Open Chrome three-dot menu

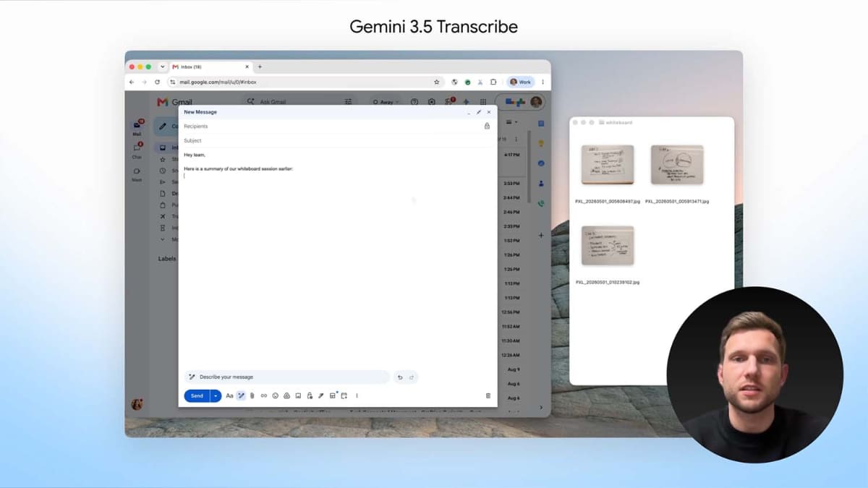[543, 82]
